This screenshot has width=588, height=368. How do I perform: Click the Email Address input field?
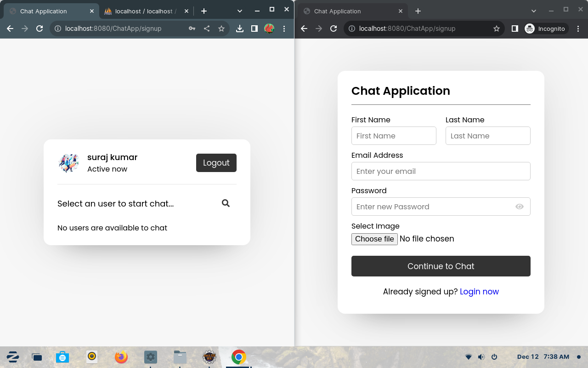coord(441,171)
